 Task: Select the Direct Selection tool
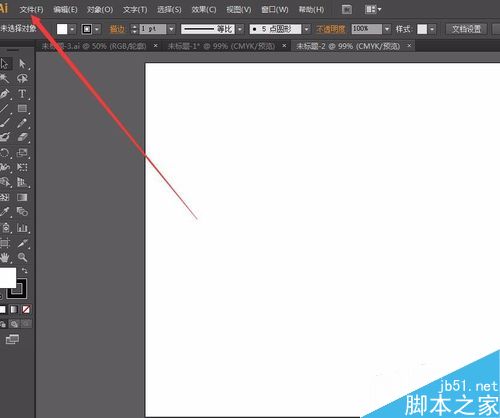[x=22, y=63]
